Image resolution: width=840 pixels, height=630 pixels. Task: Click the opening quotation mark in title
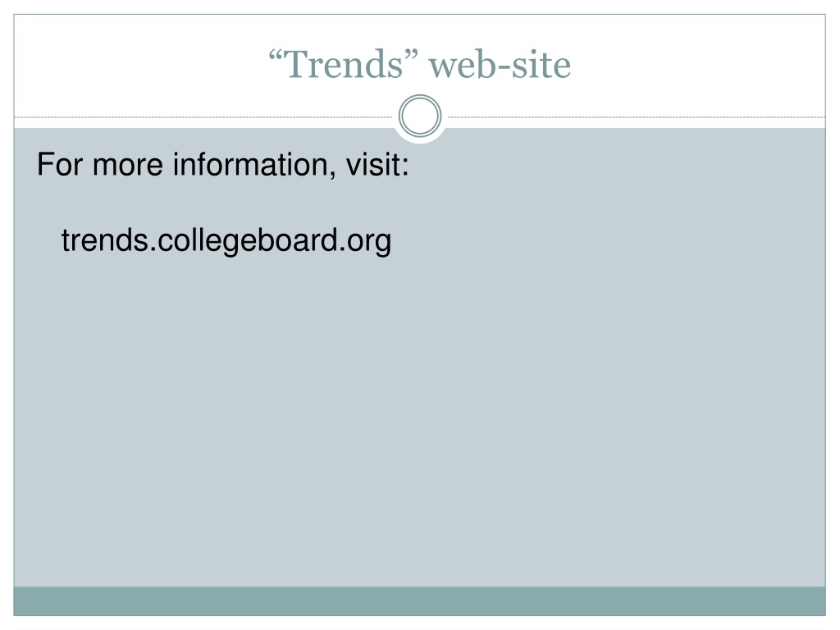pyautogui.click(x=276, y=56)
